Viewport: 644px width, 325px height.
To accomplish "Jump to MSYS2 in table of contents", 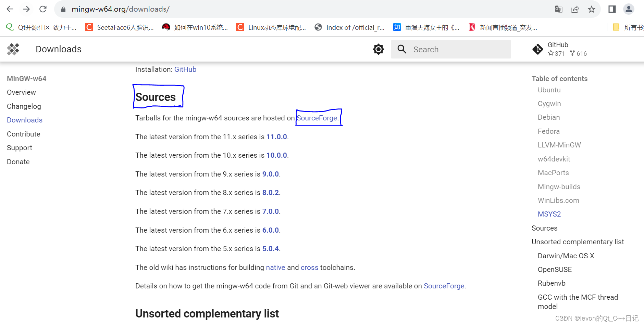I will tap(549, 214).
